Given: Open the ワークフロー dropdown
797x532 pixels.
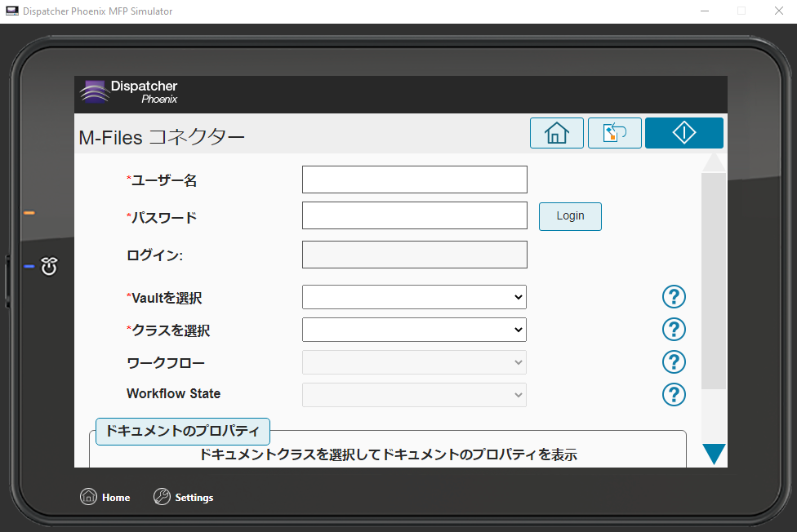Looking at the screenshot, I should coord(414,362).
